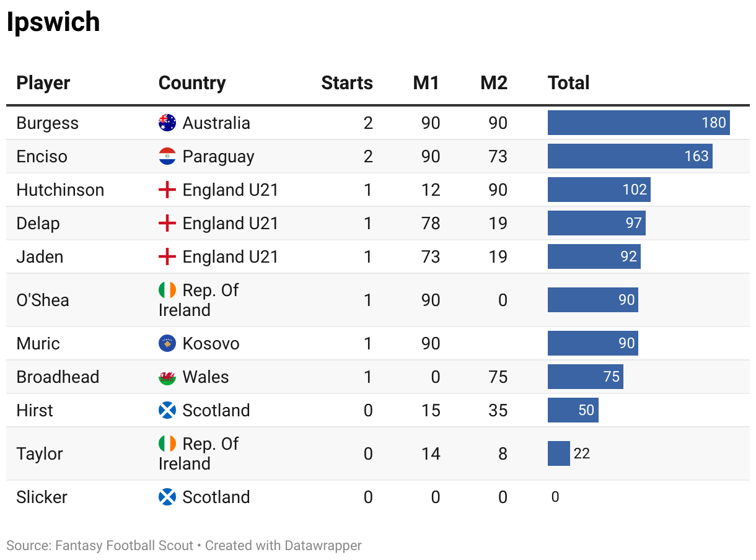This screenshot has width=756, height=560.
Task: Sort by the Starts column header
Action: point(347,83)
